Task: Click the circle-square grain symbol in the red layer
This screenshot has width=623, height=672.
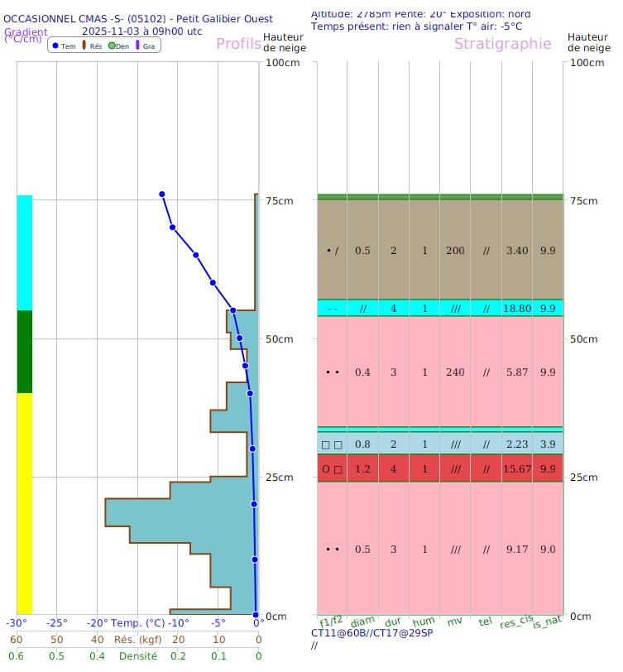Action: [x=331, y=469]
